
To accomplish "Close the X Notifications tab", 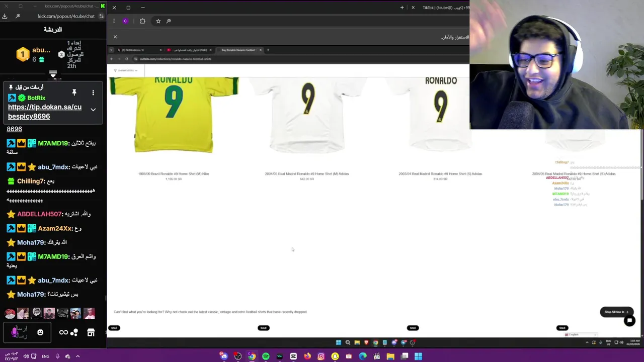I will tap(160, 50).
